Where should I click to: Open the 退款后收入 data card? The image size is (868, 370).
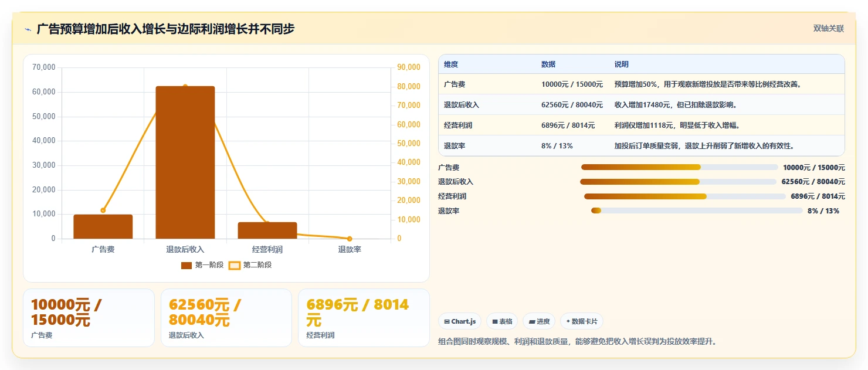226,318
